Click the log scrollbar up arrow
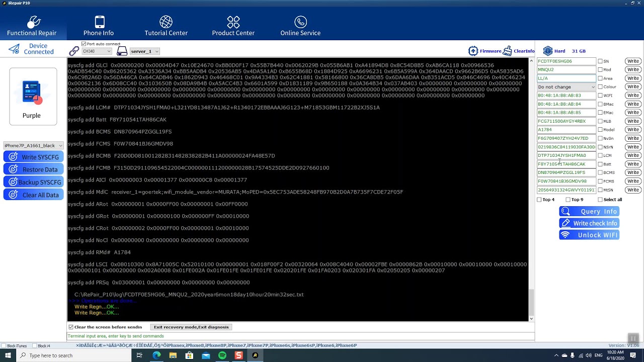 [531, 61]
